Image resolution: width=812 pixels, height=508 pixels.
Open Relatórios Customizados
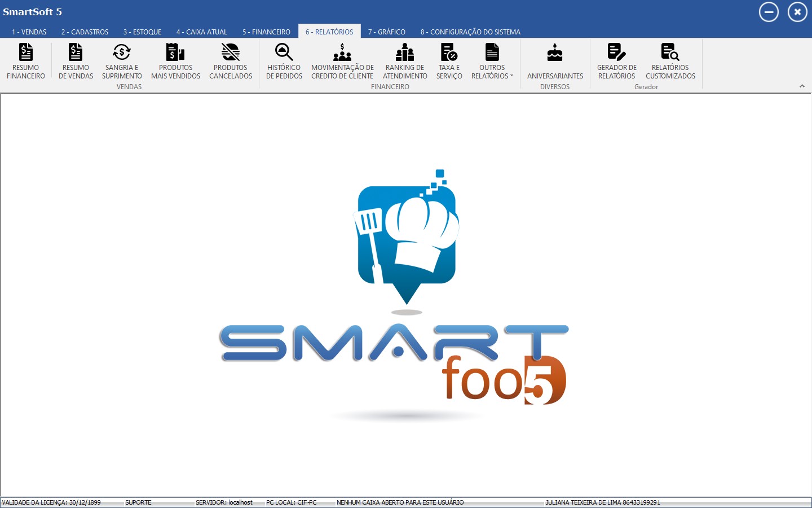point(670,61)
